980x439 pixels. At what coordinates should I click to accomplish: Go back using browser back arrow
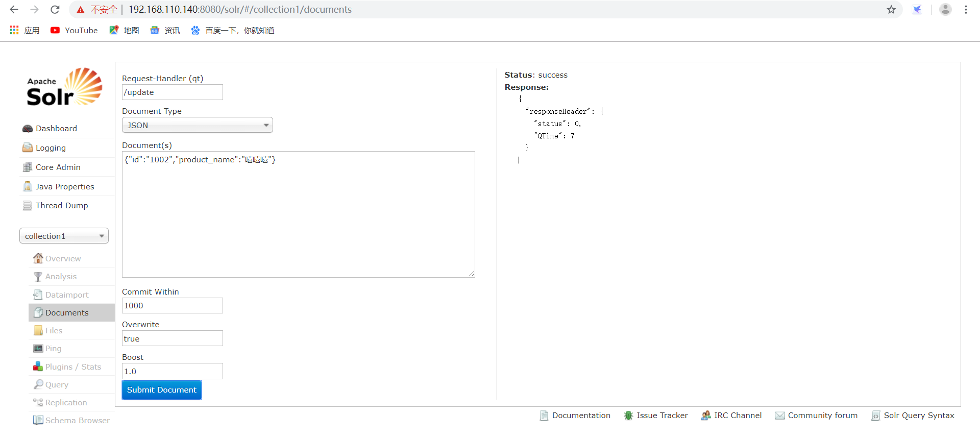tap(14, 10)
